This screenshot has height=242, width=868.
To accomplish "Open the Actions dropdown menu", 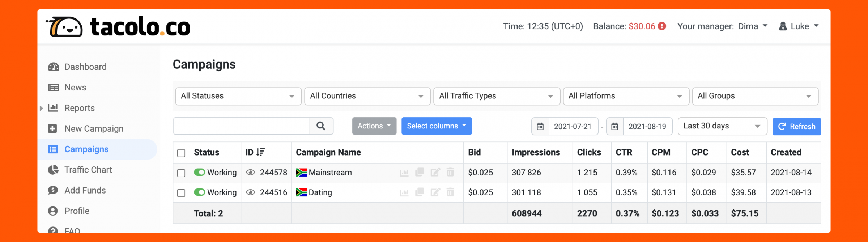I will click(x=374, y=126).
